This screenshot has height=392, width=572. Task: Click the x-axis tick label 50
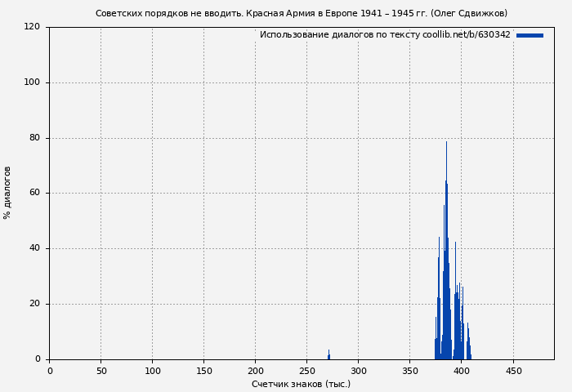coord(101,371)
